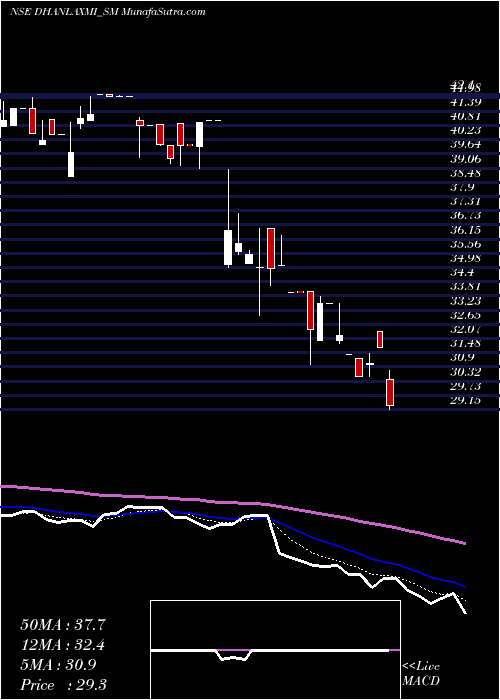Select the 32.65 price axis label
Image resolution: width=500 pixels, height=700 pixels.
pos(467,315)
